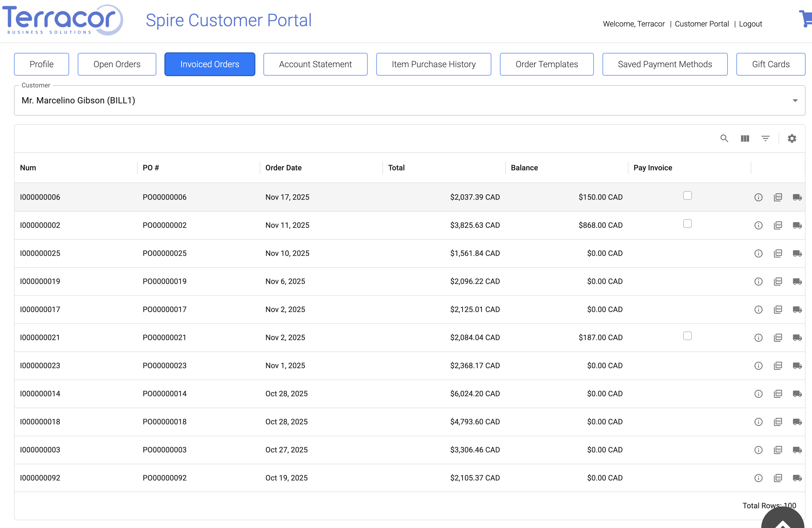Open the table filter icon
The height and width of the screenshot is (528, 812).
coord(765,138)
